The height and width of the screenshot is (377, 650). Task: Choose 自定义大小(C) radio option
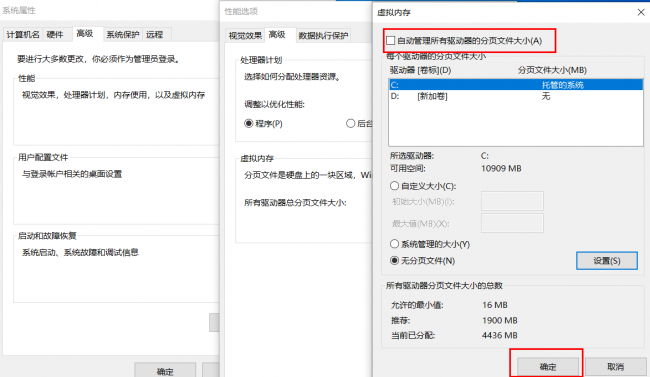[x=395, y=186]
